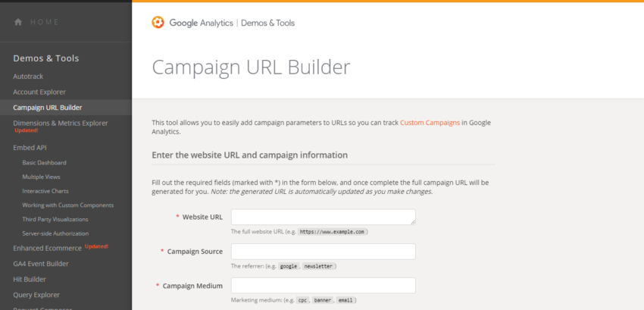Select Campaign URL Builder menu item
644x310 pixels.
click(48, 108)
